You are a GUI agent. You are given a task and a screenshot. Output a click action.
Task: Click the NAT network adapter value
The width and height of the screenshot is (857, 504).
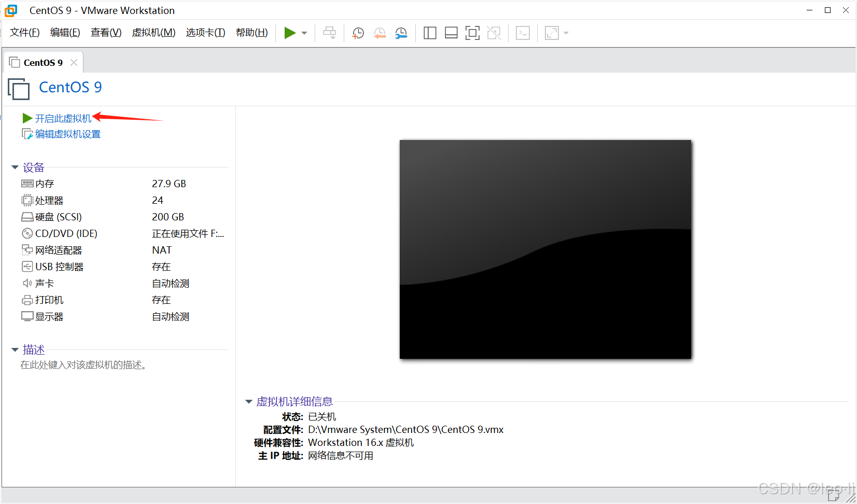pyautogui.click(x=162, y=250)
